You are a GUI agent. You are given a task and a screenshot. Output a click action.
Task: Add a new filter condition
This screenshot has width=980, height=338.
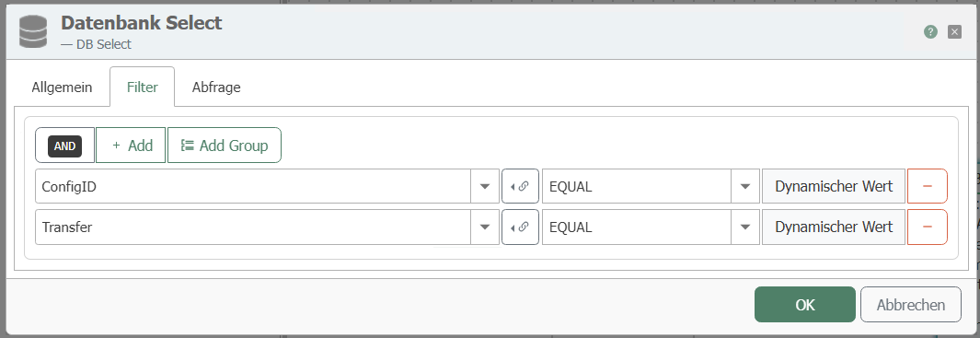click(x=132, y=146)
